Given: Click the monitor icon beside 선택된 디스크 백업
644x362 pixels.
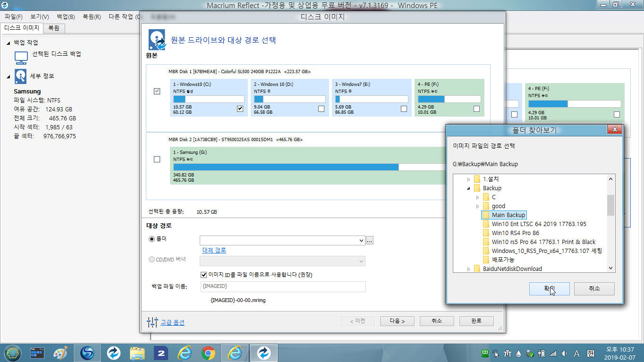Looking at the screenshot, I should coord(21,57).
